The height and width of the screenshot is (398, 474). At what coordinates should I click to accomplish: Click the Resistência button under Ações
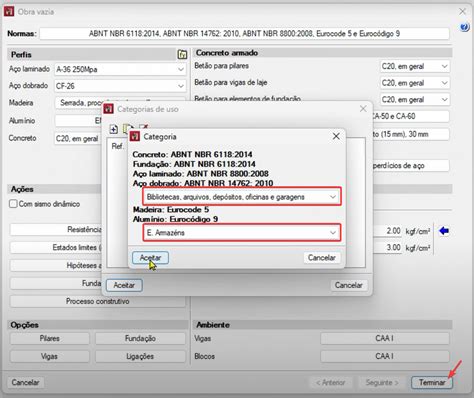[56, 230]
